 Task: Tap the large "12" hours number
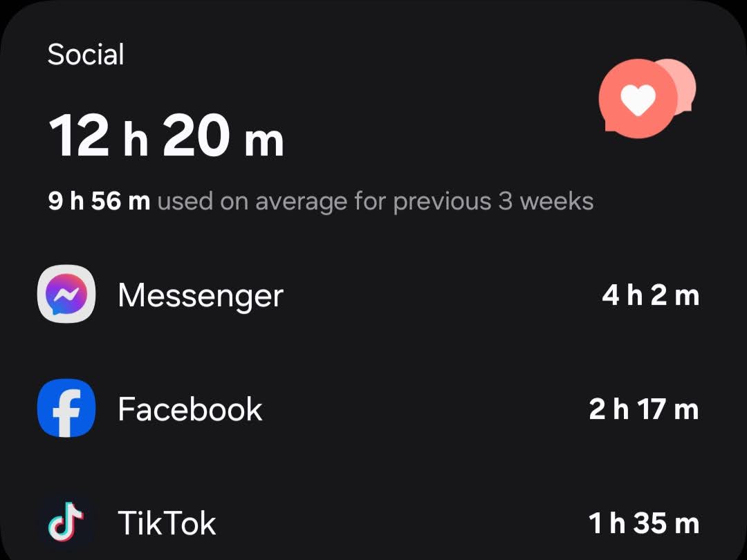click(79, 136)
